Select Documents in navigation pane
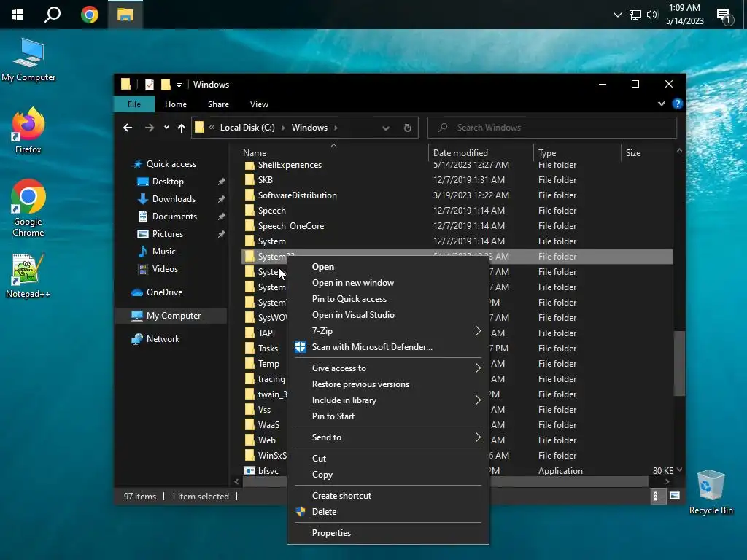 click(x=174, y=217)
